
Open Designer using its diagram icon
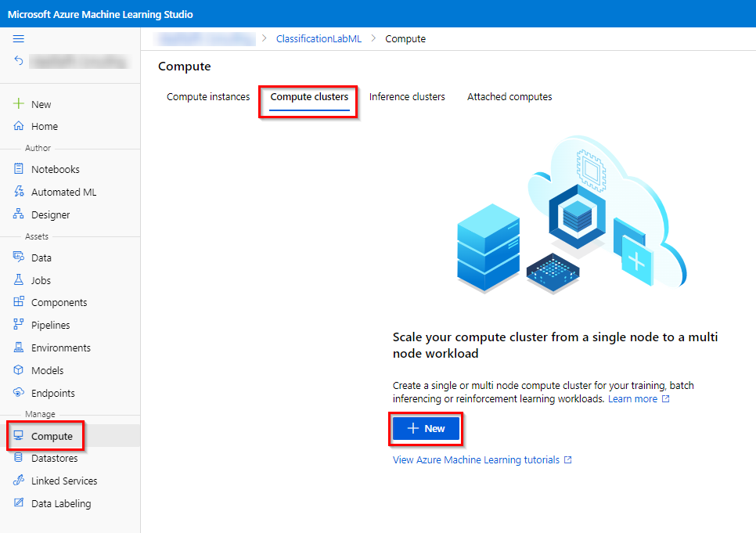tap(19, 214)
